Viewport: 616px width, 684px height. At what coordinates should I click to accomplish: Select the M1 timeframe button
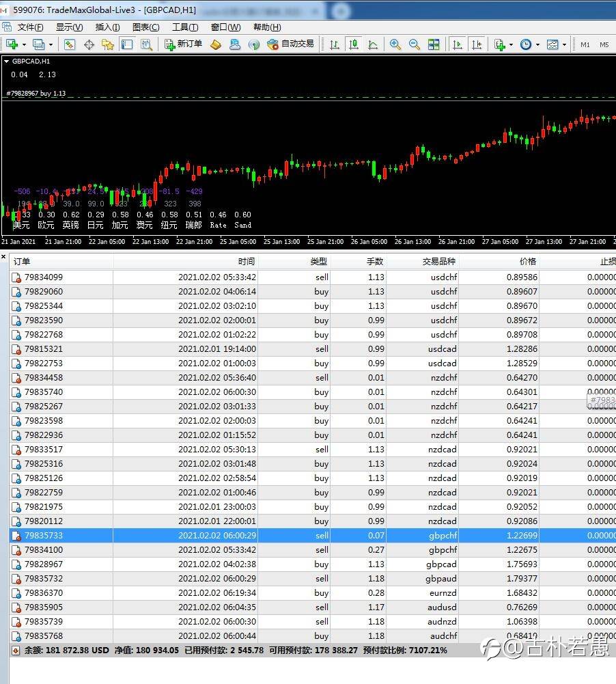(585, 44)
